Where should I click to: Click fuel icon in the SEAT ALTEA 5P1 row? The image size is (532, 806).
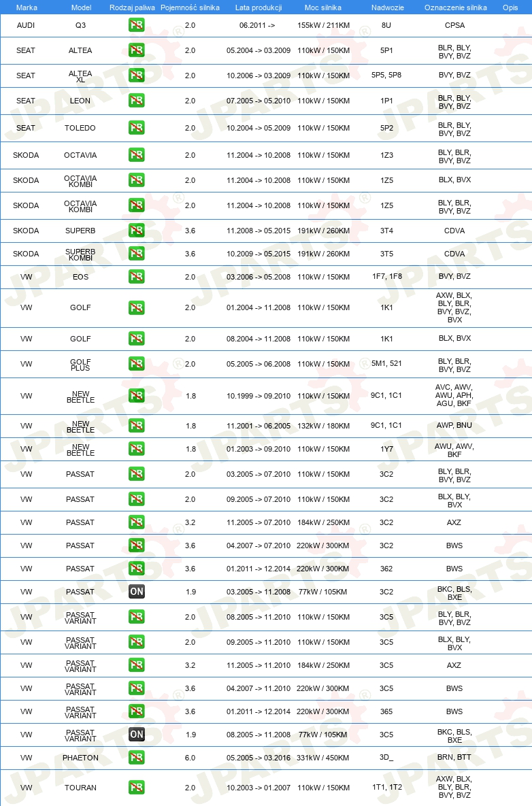pos(136,50)
